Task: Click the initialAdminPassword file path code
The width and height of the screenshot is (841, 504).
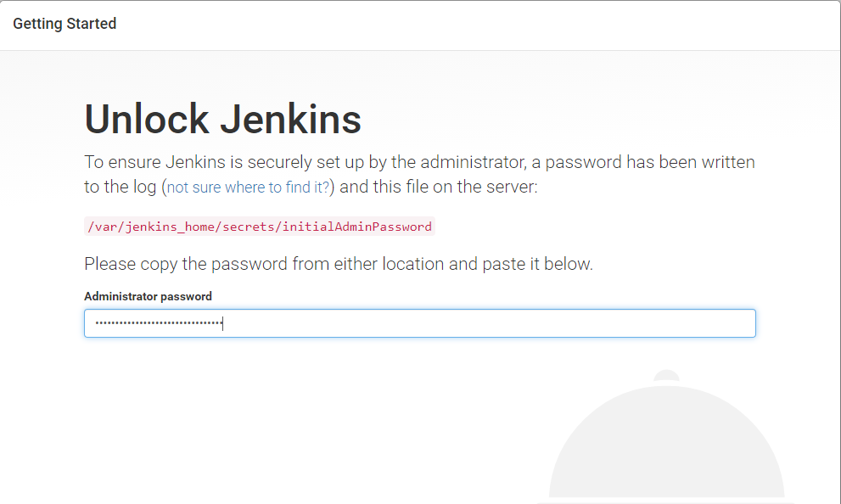Action: click(260, 227)
